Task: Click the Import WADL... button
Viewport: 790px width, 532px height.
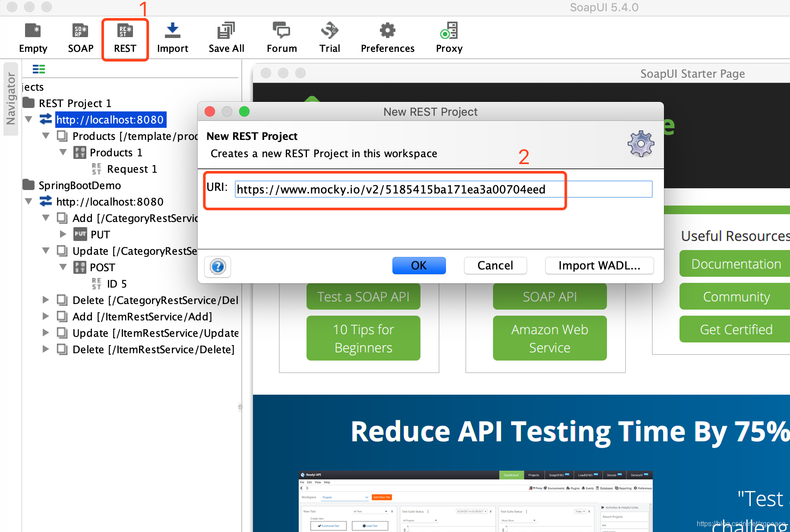Action: (599, 266)
